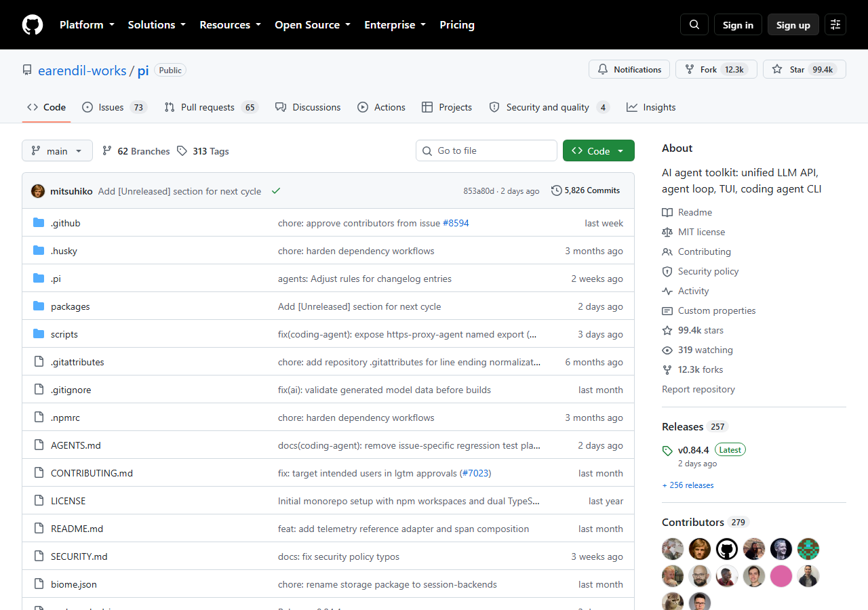Open the CONTRIBUTING.md file

(x=92, y=473)
